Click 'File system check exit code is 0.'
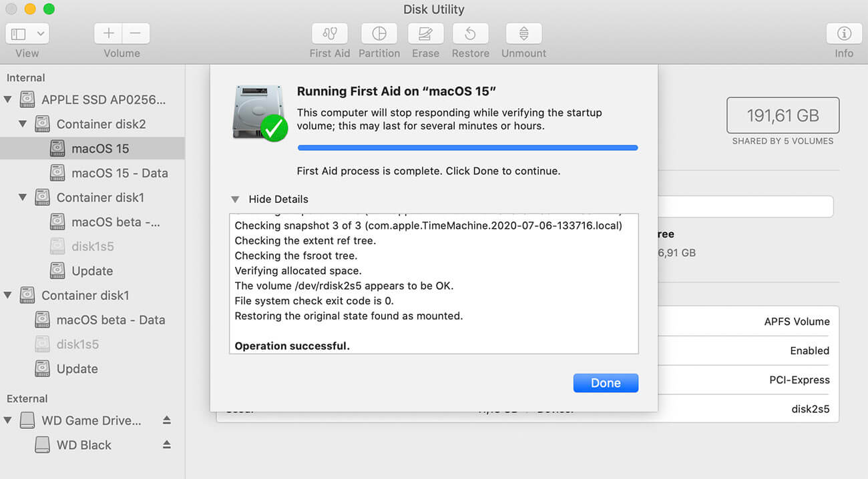 pyautogui.click(x=314, y=301)
